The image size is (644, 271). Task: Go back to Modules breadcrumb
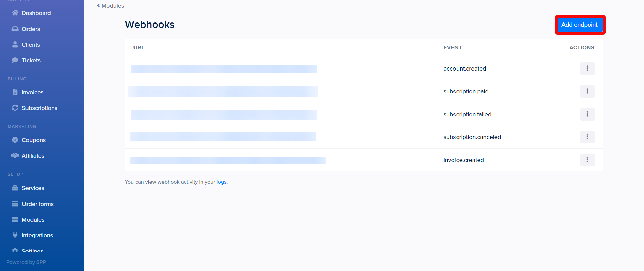[110, 6]
